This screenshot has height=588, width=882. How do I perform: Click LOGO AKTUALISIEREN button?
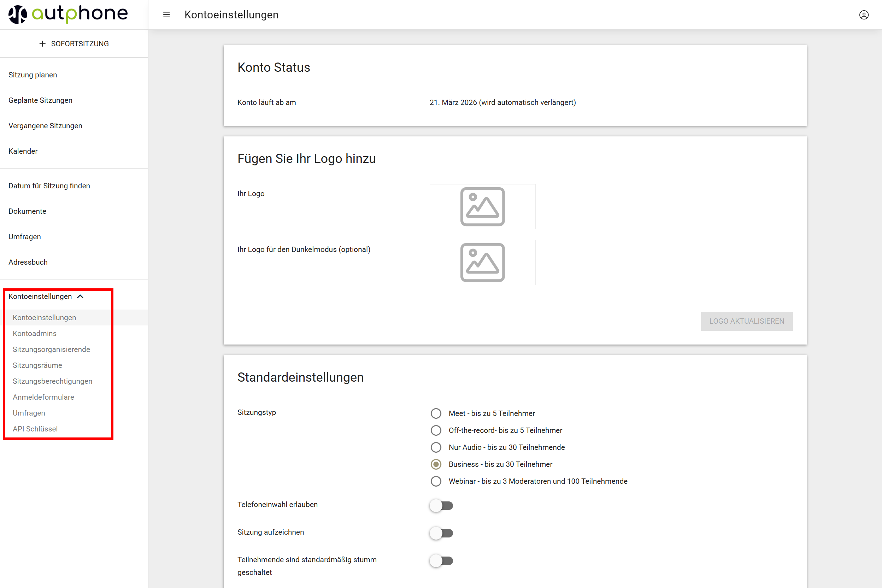pyautogui.click(x=746, y=321)
